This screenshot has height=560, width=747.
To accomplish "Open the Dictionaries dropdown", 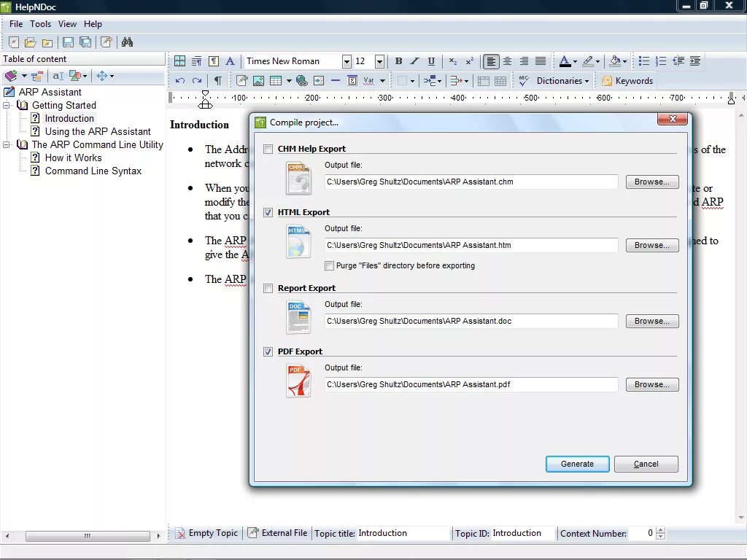I will click(562, 80).
